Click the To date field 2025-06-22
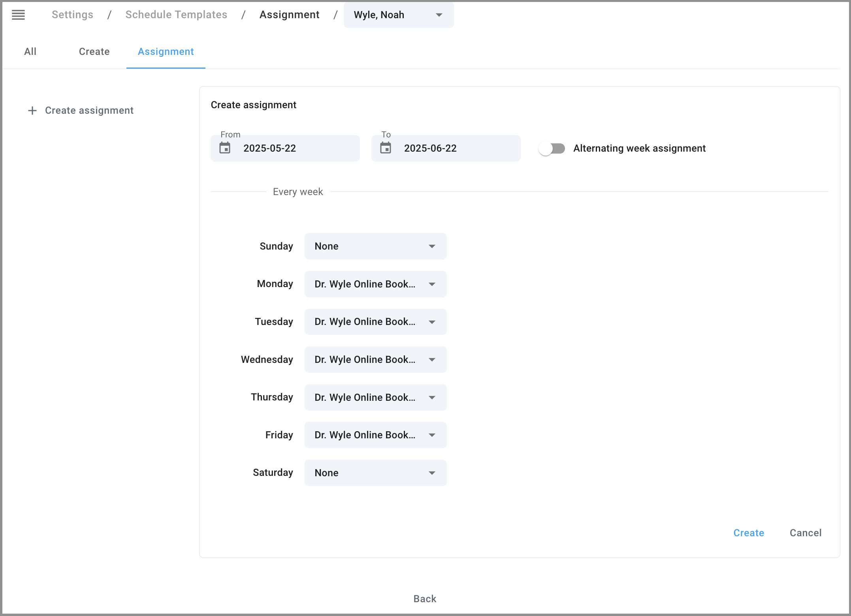Viewport: 851px width, 616px height. (x=446, y=148)
